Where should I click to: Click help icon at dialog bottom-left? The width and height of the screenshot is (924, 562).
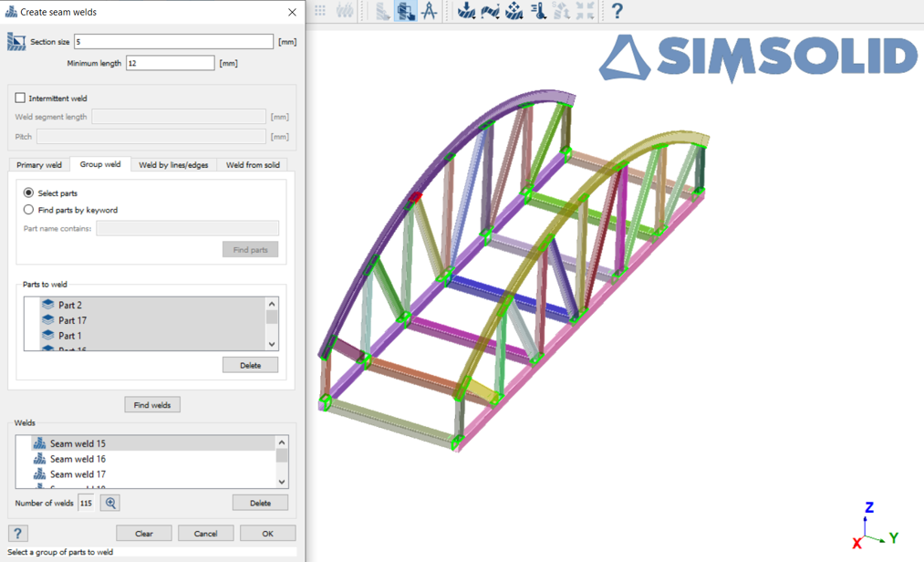click(17, 534)
